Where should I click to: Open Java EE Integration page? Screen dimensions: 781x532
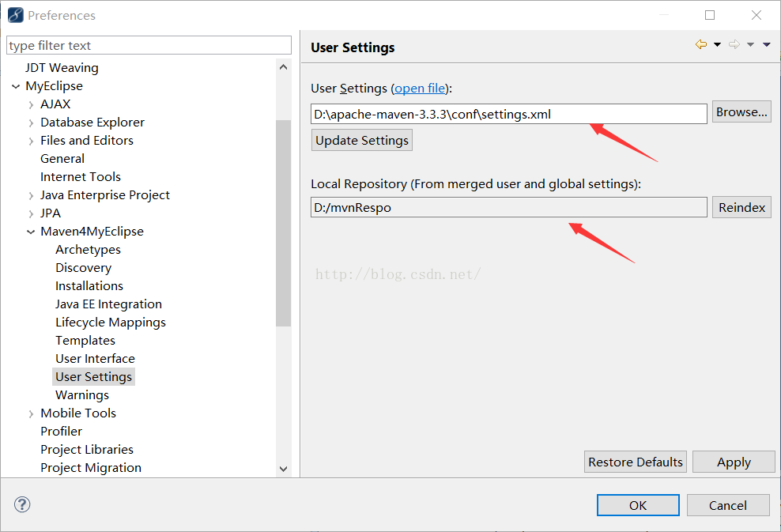tap(108, 304)
